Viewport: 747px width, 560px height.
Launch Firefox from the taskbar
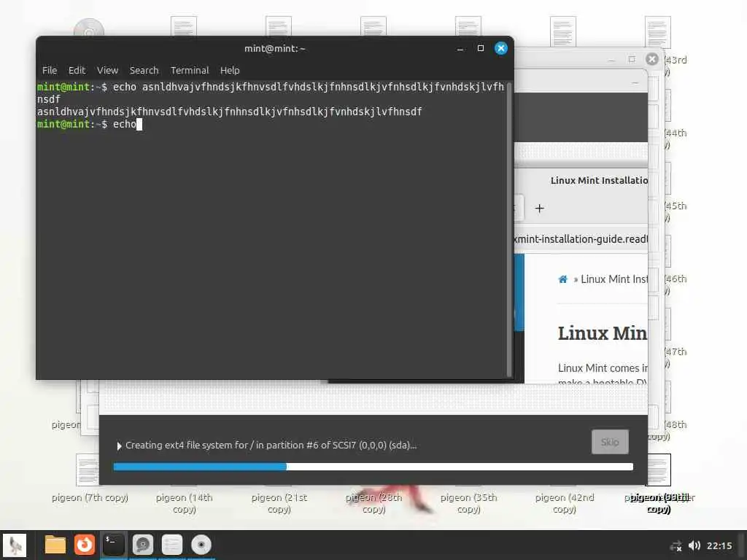(85, 545)
